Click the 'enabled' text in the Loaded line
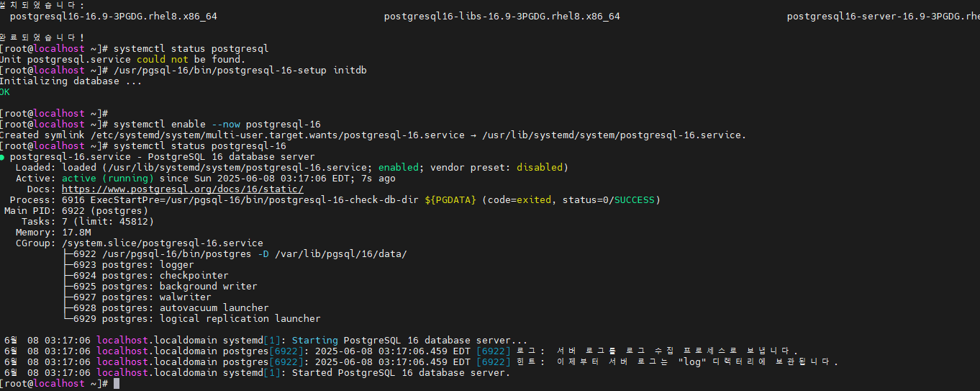Viewport: 980px width, 391px height. point(398,168)
